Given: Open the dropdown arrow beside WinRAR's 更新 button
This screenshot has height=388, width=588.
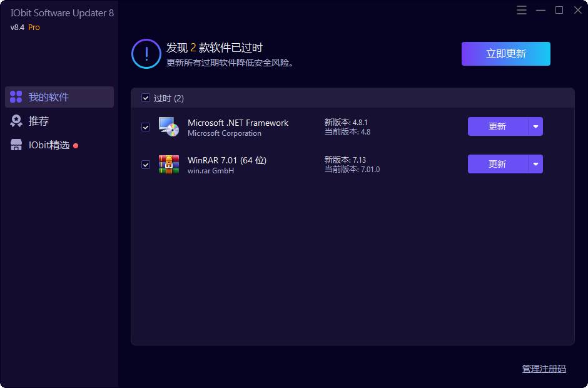Looking at the screenshot, I should click(535, 164).
